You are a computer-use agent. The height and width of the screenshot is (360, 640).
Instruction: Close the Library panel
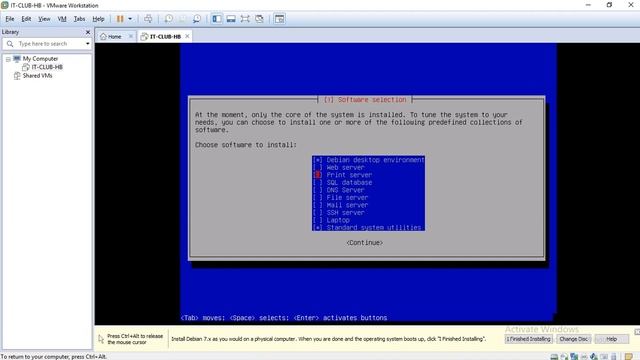88,32
